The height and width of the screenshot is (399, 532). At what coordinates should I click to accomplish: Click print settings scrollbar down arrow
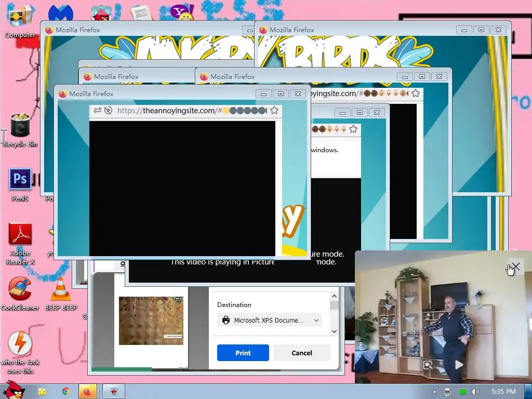coord(334,331)
